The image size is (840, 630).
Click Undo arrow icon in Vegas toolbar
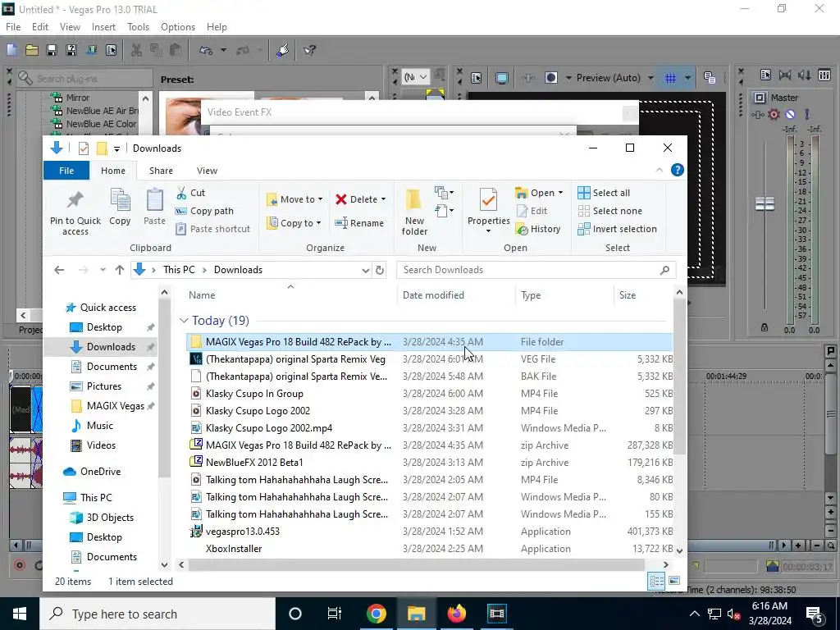click(206, 50)
